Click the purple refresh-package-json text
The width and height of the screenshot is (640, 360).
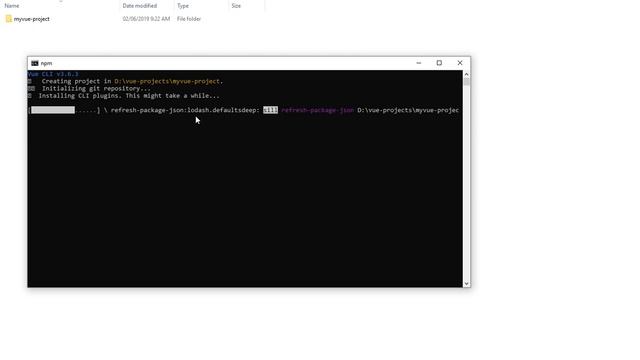pyautogui.click(x=318, y=110)
